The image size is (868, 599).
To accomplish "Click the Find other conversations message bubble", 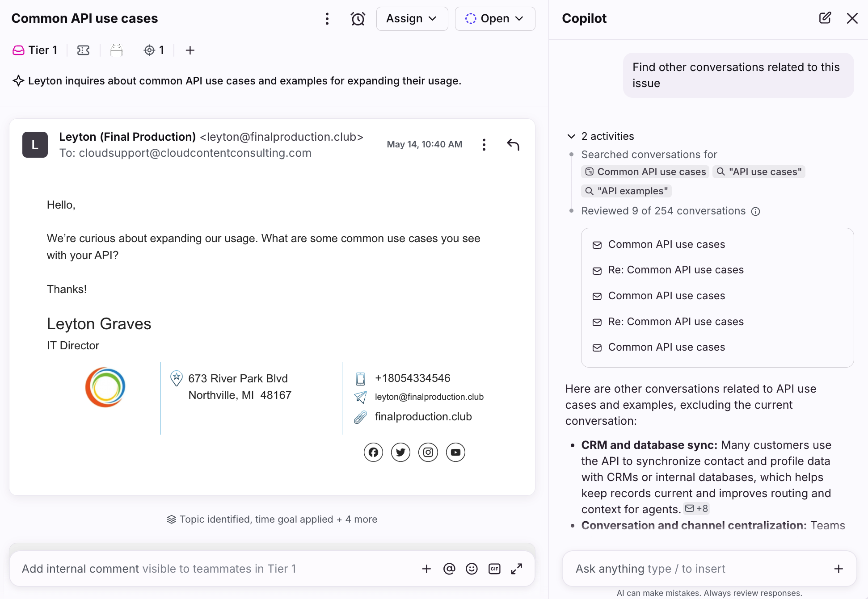I will [738, 75].
